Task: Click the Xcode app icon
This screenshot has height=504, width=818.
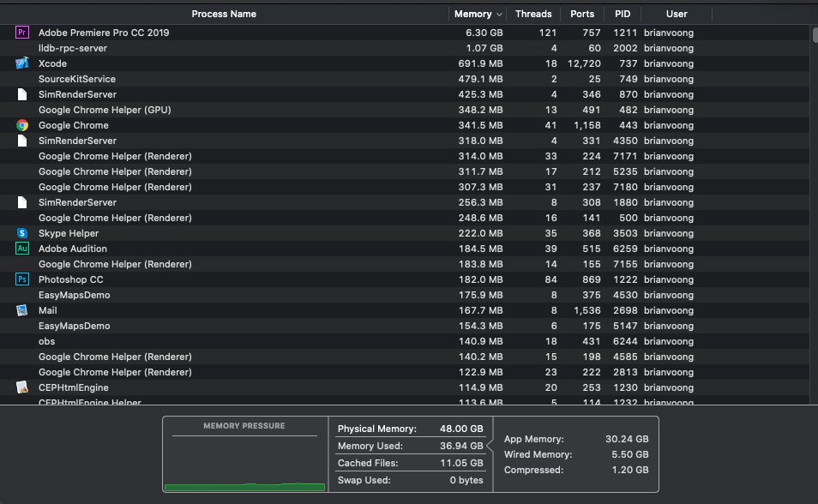Action: tap(22, 63)
